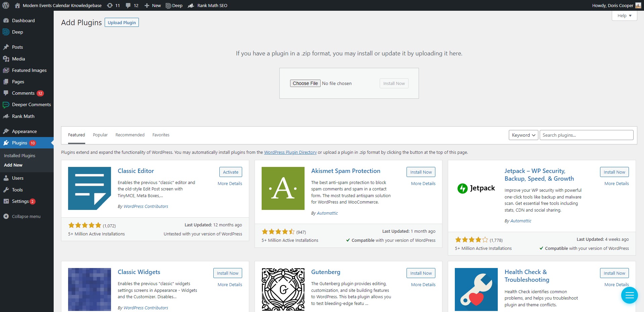Switch to the Recommended plugins tab
This screenshot has height=312, width=644.
(x=130, y=135)
